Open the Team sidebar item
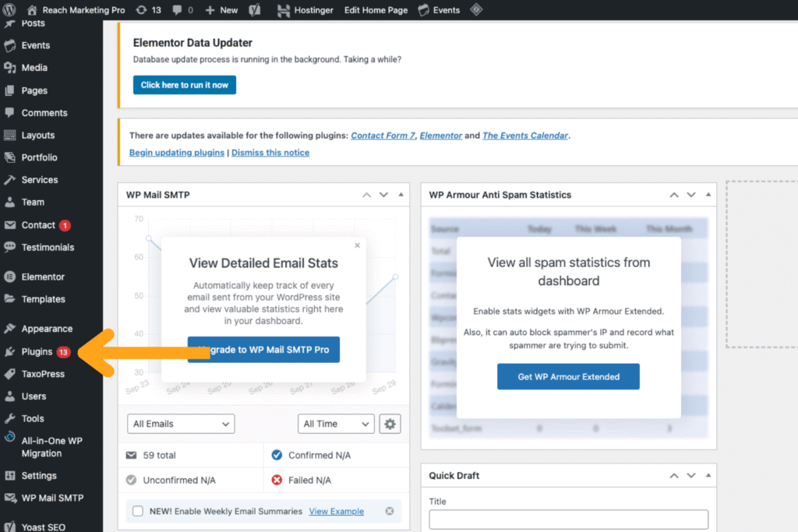Image resolution: width=798 pixels, height=532 pixels. pos(33,202)
